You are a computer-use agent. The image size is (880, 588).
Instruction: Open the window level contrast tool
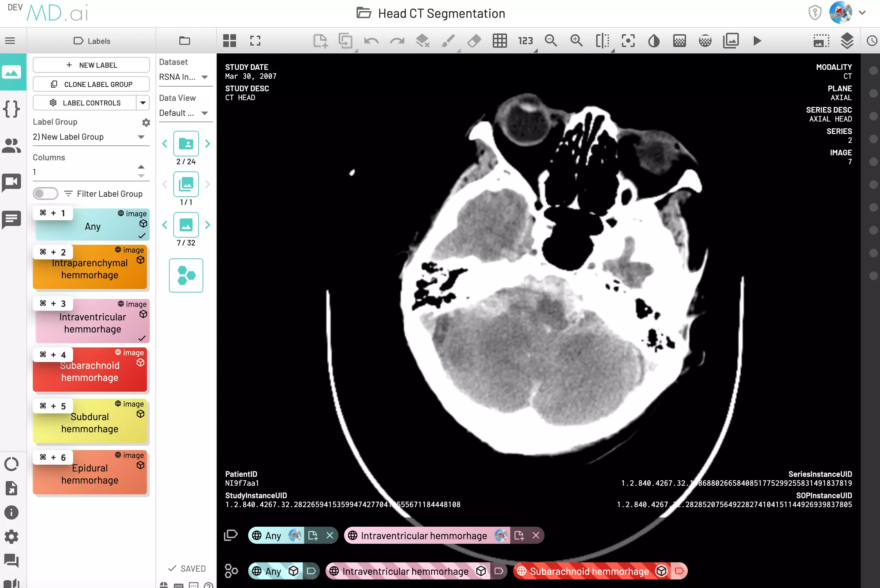click(654, 41)
